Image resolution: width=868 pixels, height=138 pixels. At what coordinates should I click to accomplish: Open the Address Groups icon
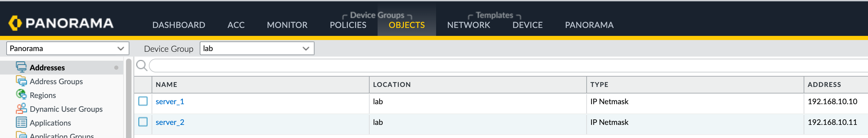[21, 81]
